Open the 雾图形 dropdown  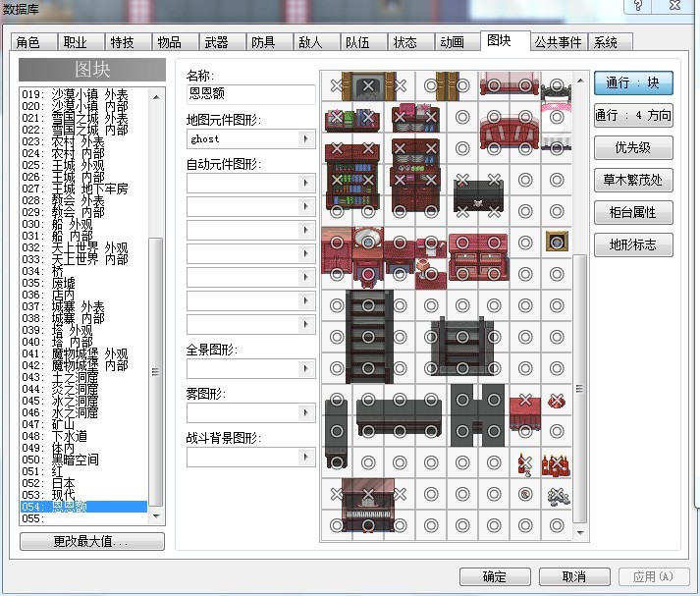(x=305, y=412)
